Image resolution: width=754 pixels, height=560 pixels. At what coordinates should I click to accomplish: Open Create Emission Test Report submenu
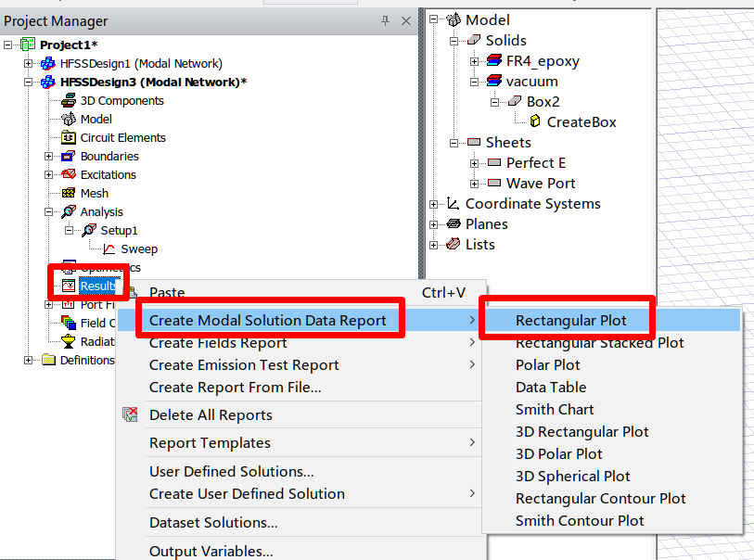(301, 365)
